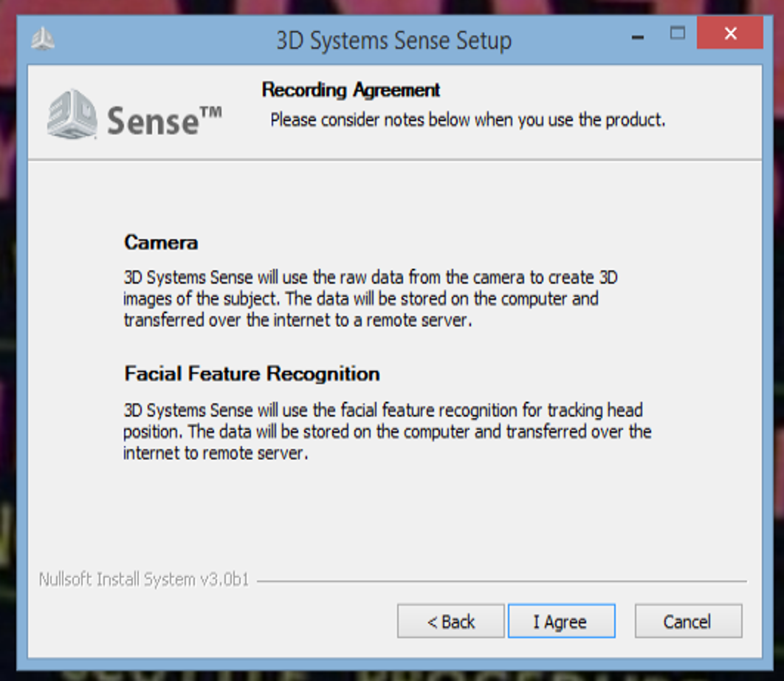Click the horizontal separator line beside Nullsoft label

tap(501, 581)
